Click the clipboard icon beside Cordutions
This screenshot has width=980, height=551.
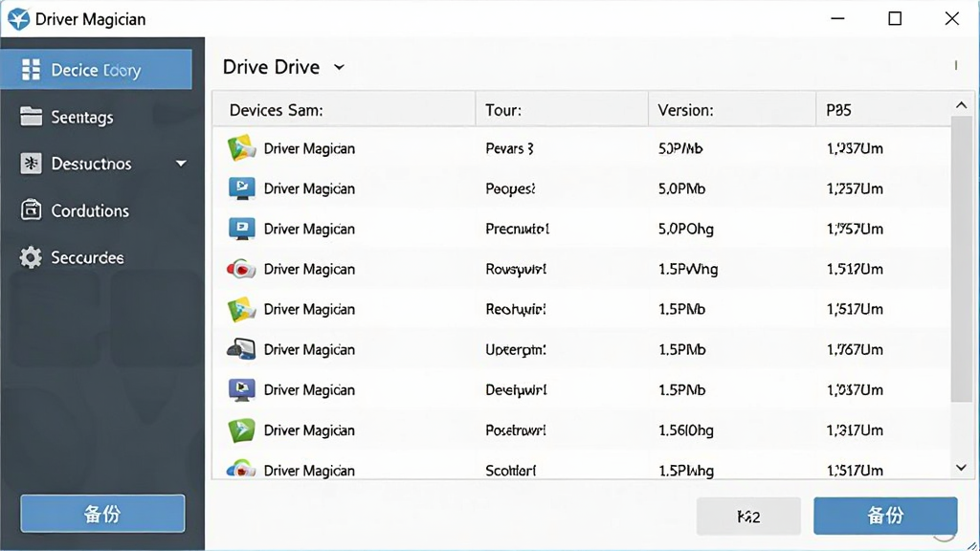click(x=31, y=209)
